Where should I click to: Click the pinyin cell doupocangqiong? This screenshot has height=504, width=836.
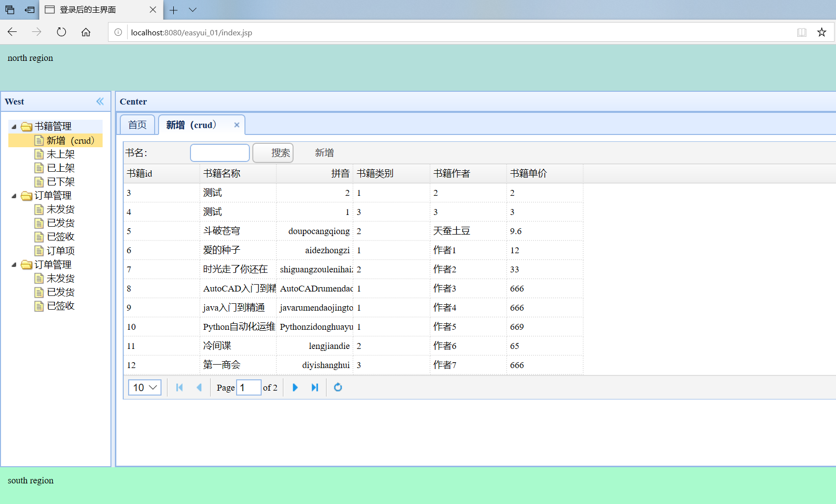coord(315,231)
